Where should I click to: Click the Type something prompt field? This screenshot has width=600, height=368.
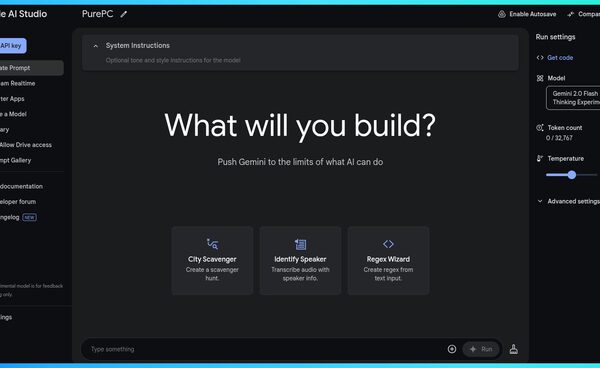point(264,349)
